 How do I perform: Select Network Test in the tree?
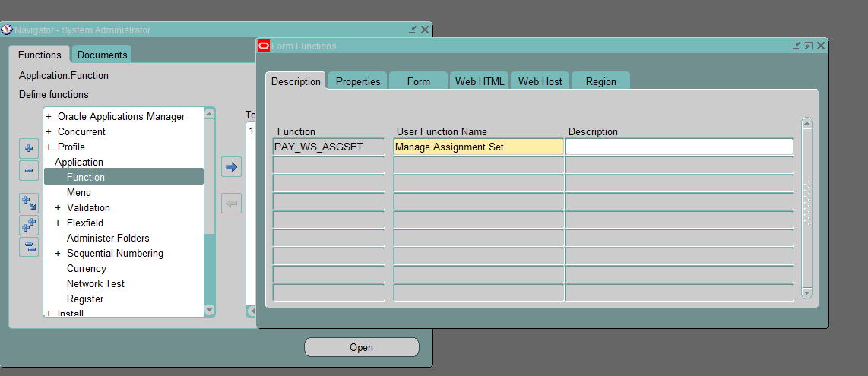[x=95, y=283]
